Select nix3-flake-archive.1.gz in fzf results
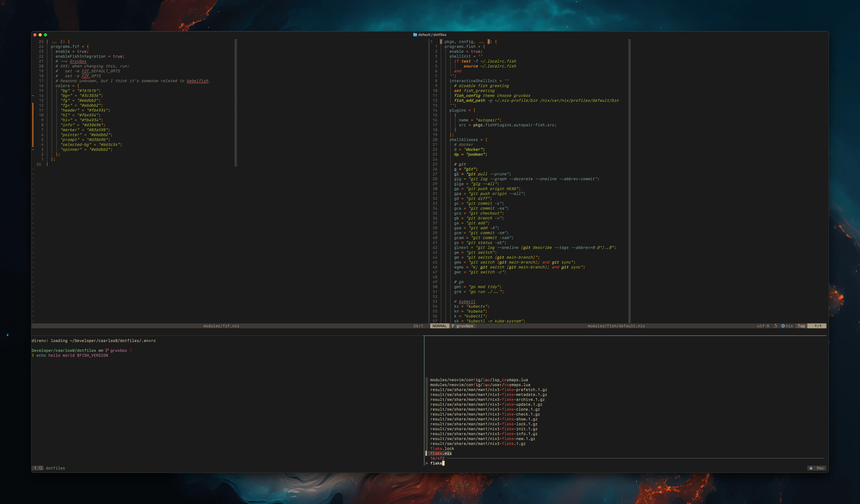The height and width of the screenshot is (504, 860). [x=487, y=400]
